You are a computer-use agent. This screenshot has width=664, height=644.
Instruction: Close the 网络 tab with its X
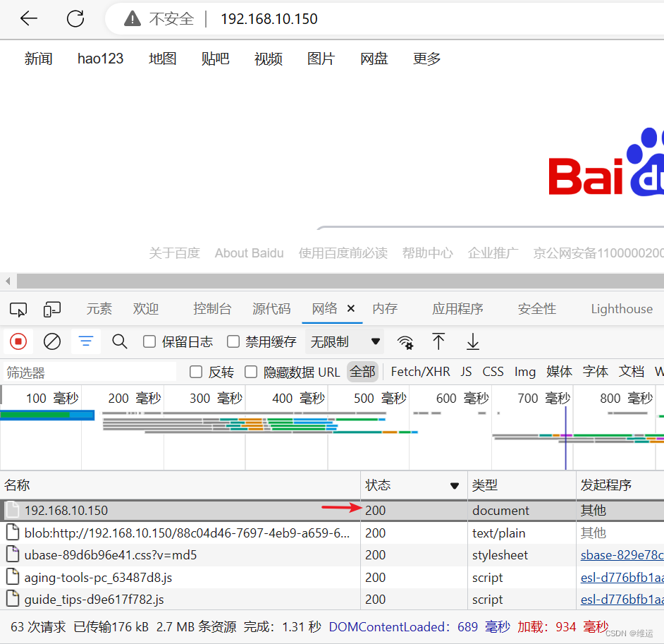[x=350, y=308]
